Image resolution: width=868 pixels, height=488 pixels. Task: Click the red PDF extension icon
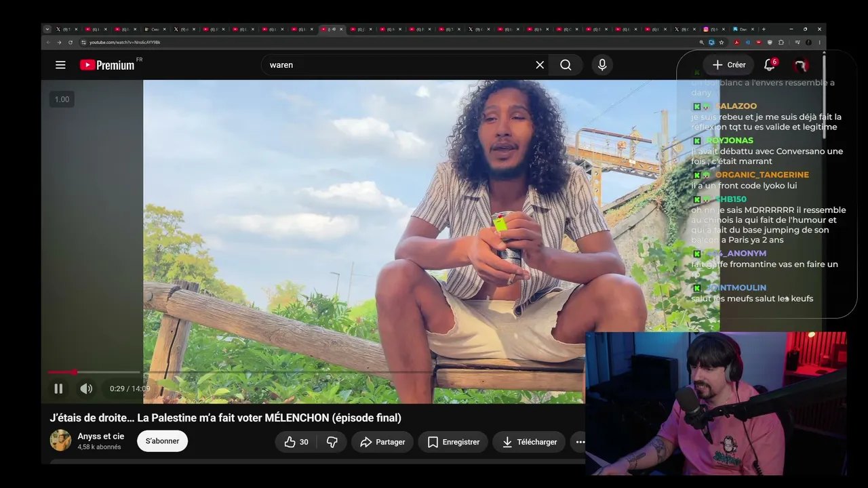736,42
